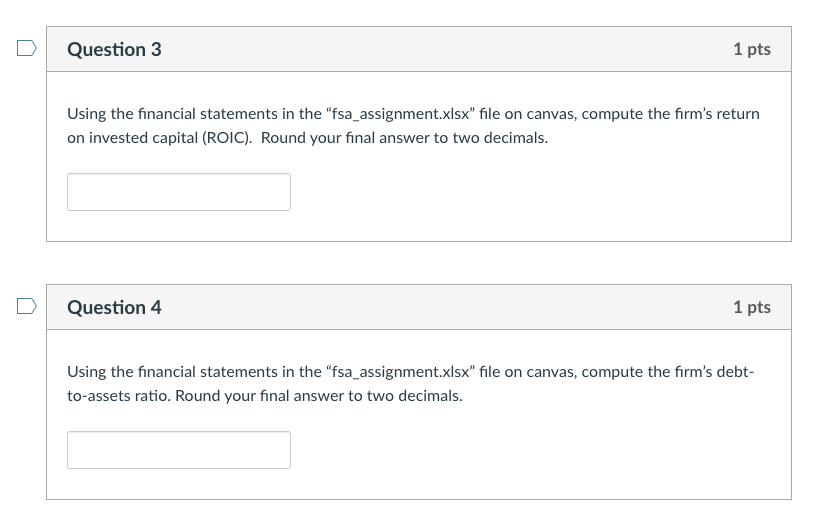
Task: Select the "Question 3" heading text
Action: click(x=114, y=49)
